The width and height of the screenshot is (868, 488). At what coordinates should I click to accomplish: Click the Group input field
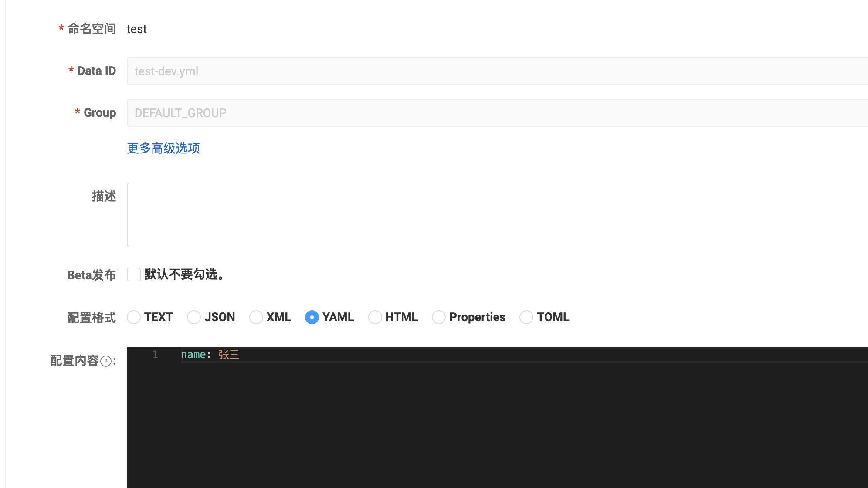497,113
